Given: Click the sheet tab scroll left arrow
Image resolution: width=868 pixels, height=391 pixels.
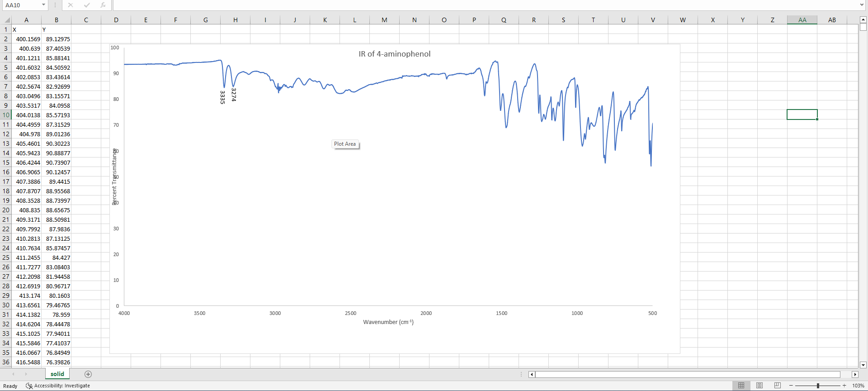Looking at the screenshot, I should click(14, 374).
